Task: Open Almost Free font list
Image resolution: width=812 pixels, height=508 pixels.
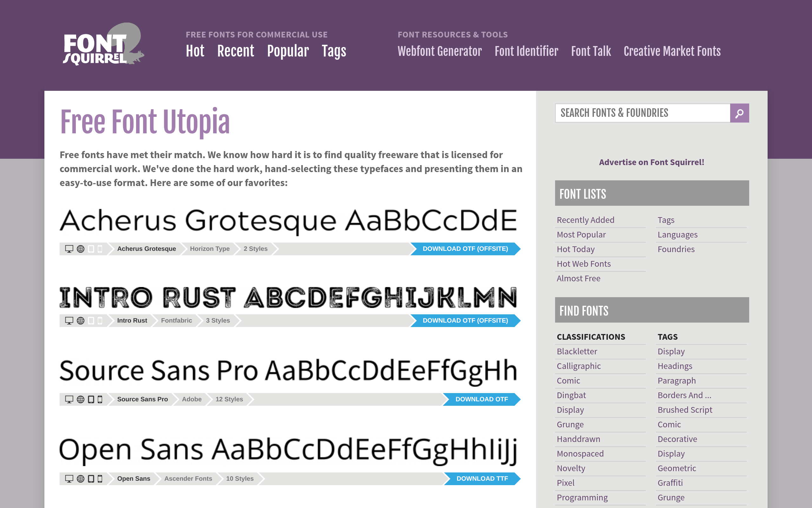Action: pos(579,278)
